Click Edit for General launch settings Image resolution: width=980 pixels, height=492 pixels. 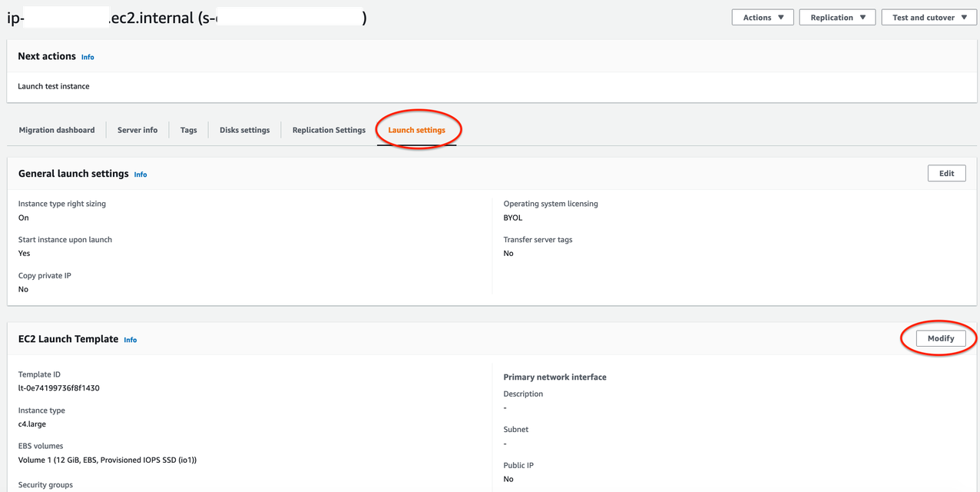946,173
